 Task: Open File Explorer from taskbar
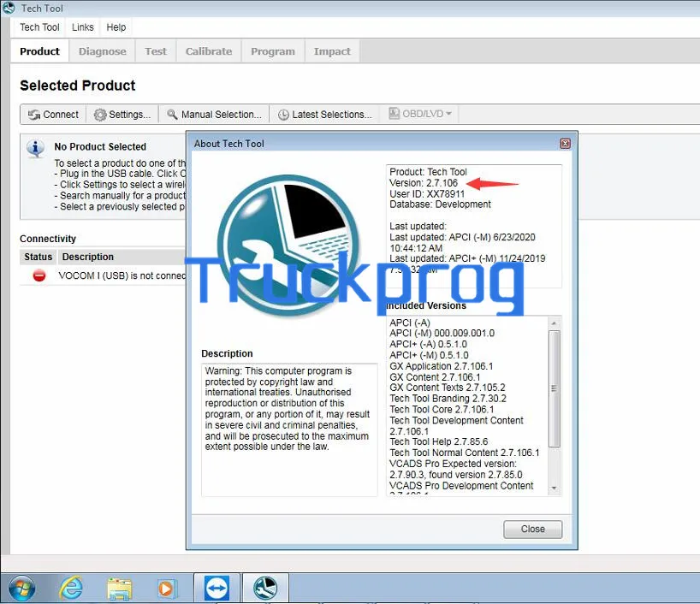pyautogui.click(x=119, y=589)
